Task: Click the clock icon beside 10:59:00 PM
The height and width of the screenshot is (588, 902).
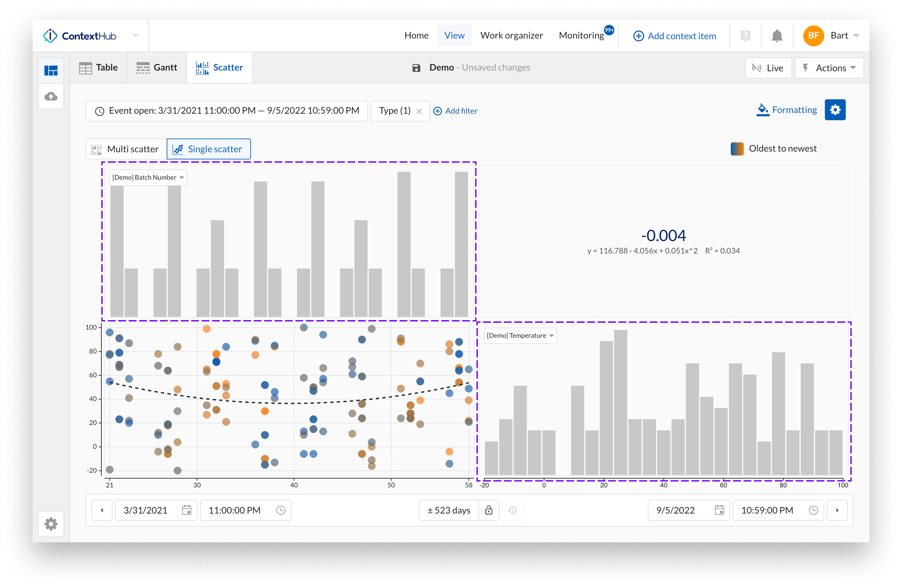Action: coord(813,510)
